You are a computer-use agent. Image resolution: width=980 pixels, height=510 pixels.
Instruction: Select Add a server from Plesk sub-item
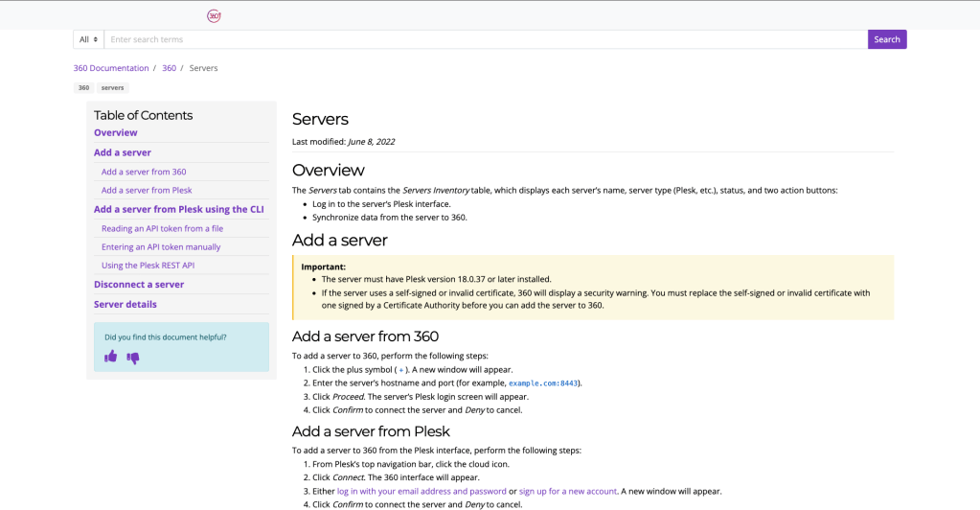click(147, 190)
